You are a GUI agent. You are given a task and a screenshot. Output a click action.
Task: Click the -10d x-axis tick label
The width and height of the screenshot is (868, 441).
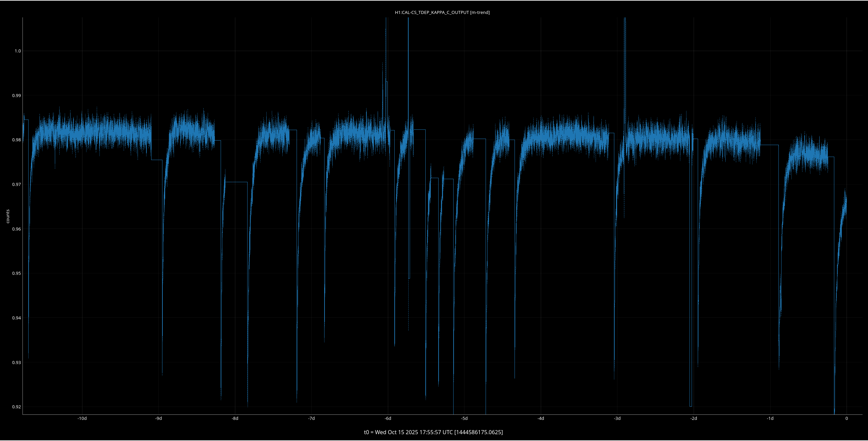click(82, 419)
